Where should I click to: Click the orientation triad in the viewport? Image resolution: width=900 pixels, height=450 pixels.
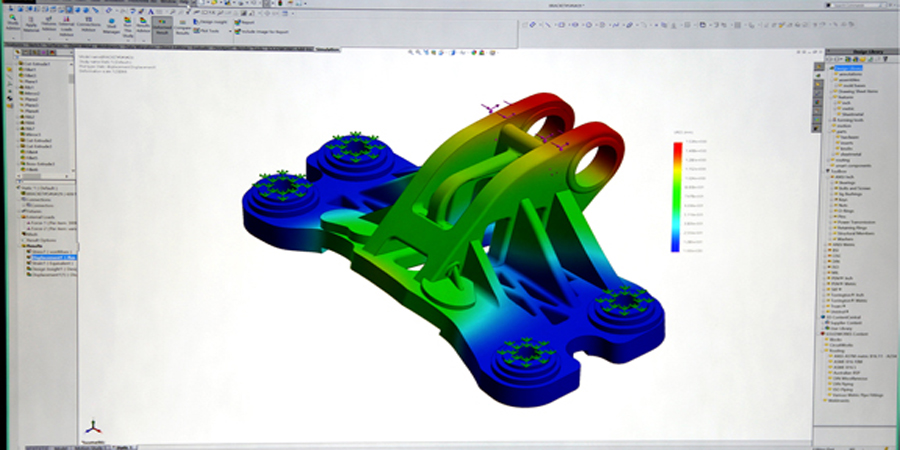94,428
